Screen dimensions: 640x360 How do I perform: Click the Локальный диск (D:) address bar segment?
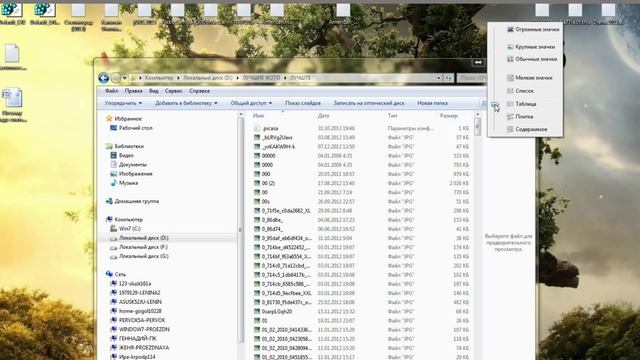tap(207, 78)
